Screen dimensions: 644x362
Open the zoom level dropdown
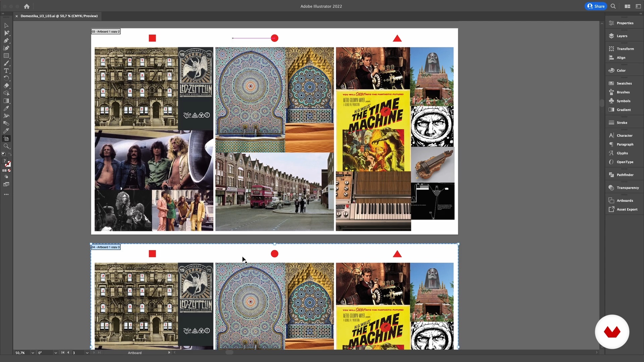(33, 353)
